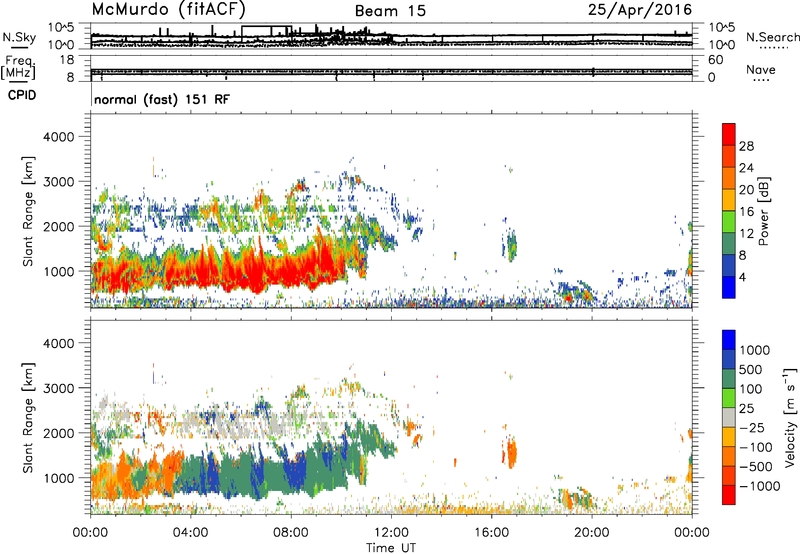Click the "16" power colorbar tick
The width and height of the screenshot is (800, 554).
pos(746,212)
